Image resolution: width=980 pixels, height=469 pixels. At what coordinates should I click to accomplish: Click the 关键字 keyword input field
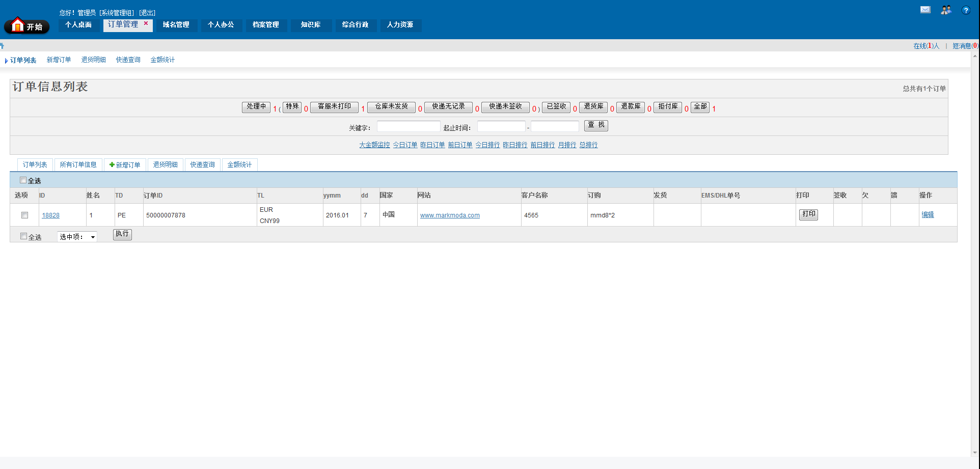[408, 126]
